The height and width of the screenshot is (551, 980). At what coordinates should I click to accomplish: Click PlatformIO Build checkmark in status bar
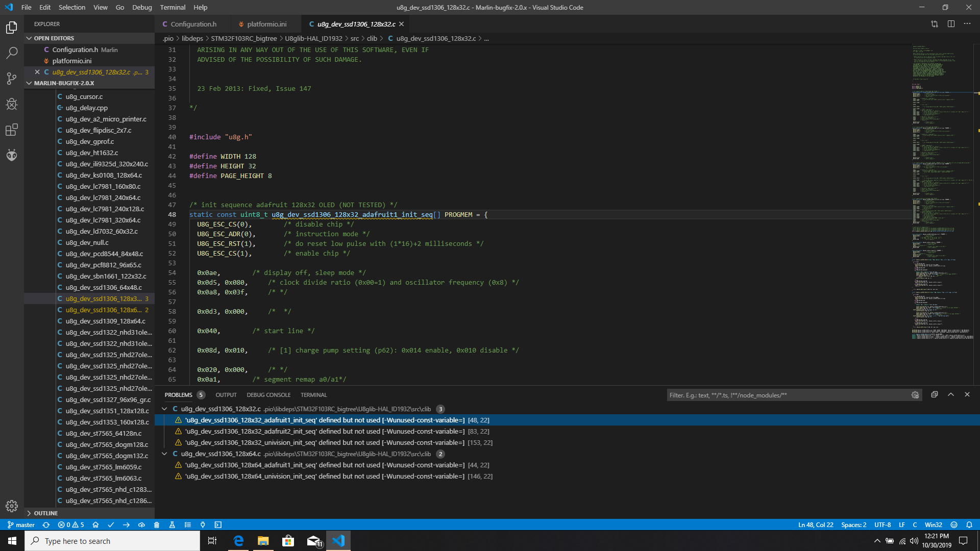111,524
